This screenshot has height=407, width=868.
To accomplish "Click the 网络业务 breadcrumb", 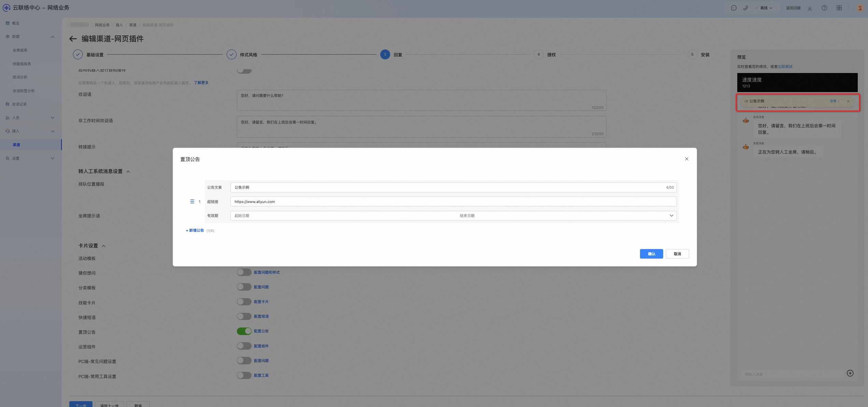I will point(102,25).
